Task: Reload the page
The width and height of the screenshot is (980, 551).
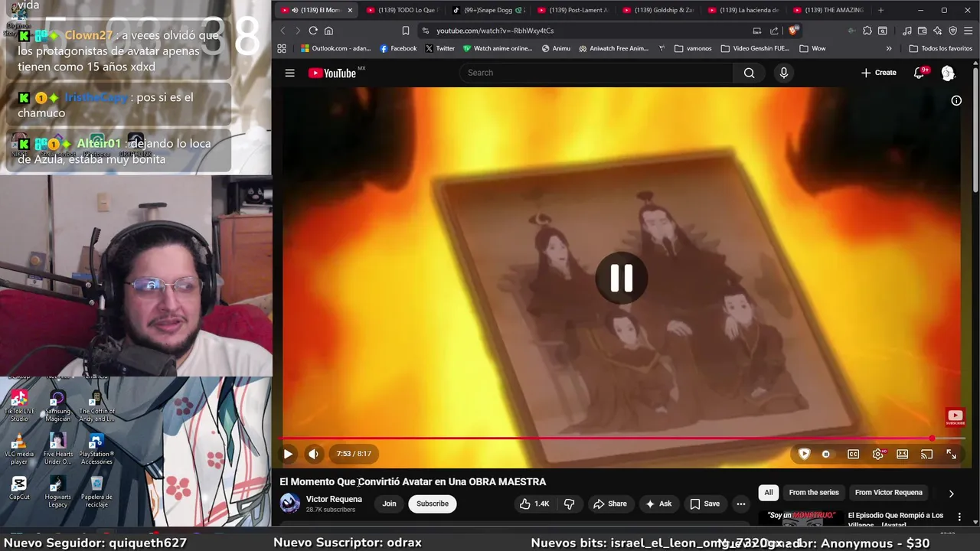Action: (x=313, y=31)
